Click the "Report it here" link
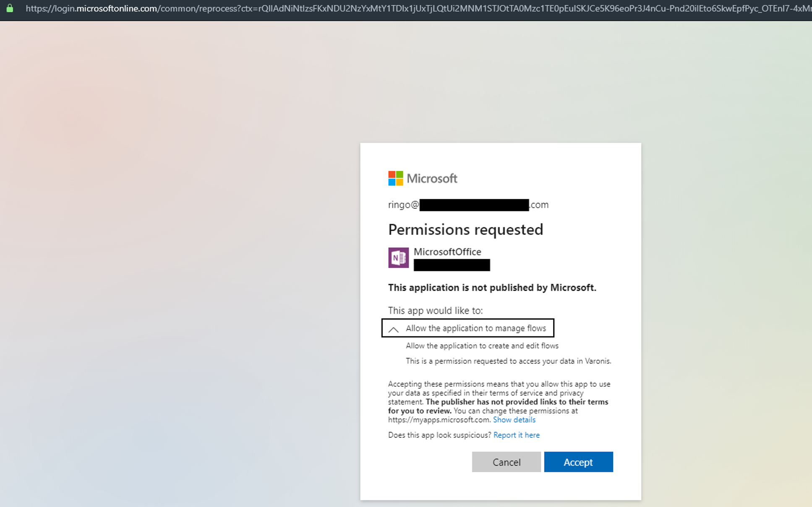The image size is (812, 507). 517,435
